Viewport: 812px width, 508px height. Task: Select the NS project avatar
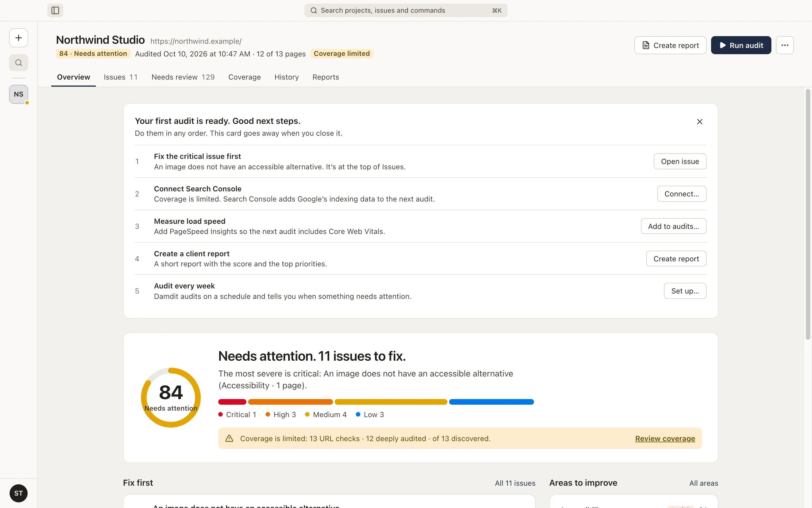pos(18,95)
